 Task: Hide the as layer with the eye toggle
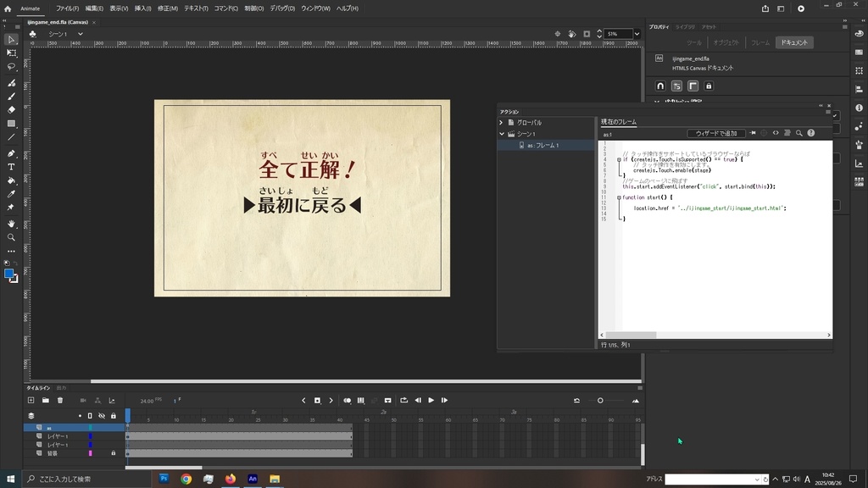tap(102, 427)
